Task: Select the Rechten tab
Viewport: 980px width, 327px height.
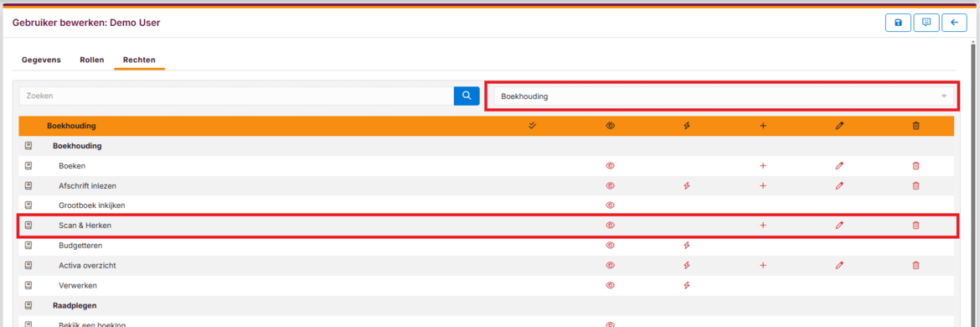Action: coord(139,60)
